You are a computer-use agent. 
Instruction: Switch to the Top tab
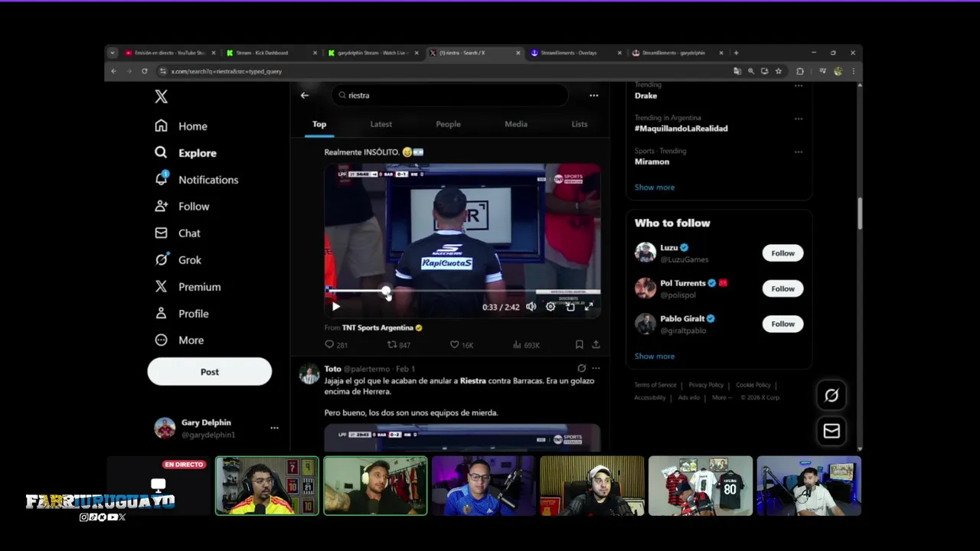(x=319, y=124)
